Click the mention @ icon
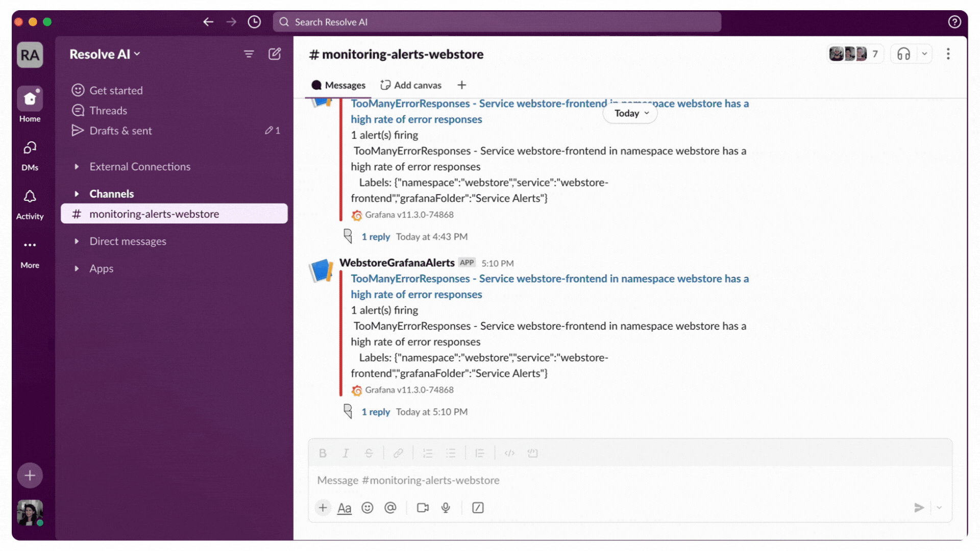 click(x=390, y=508)
